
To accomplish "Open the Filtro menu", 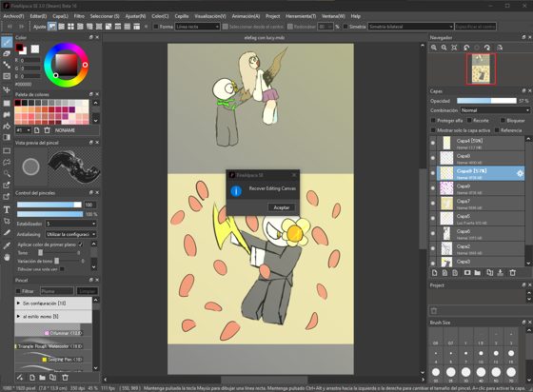I will tap(79, 16).
